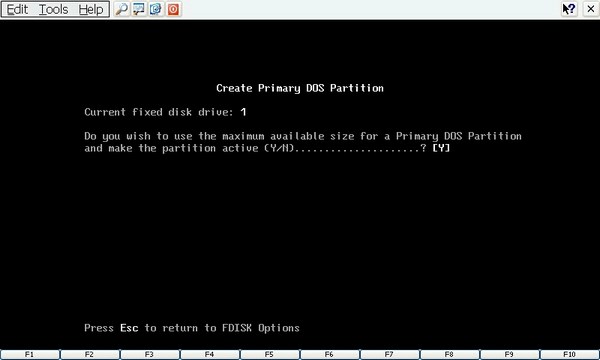Click the monitor screen settings icon

click(139, 9)
